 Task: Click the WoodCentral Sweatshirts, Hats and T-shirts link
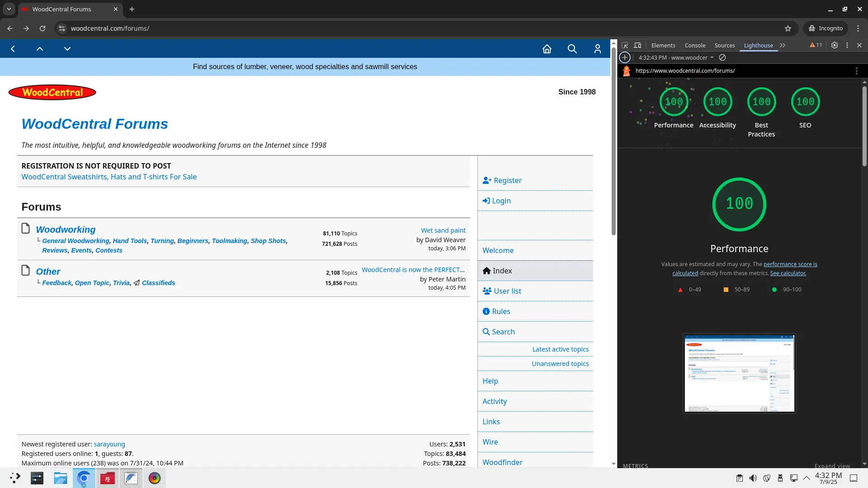point(109,177)
